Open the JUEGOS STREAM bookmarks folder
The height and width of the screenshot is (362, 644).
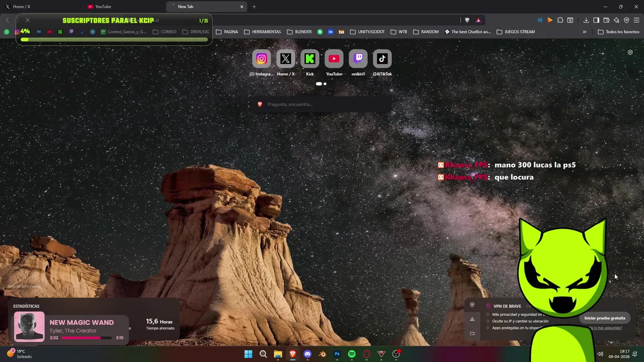516,32
